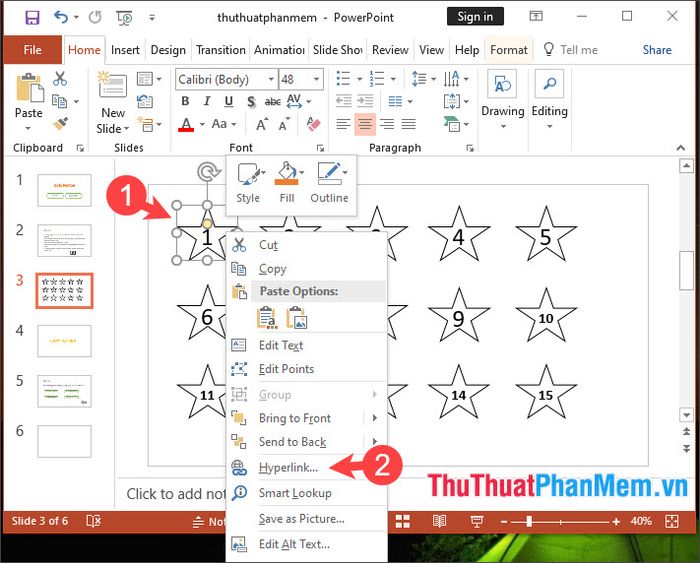700x563 pixels.
Task: Click the Share button
Action: [x=657, y=50]
